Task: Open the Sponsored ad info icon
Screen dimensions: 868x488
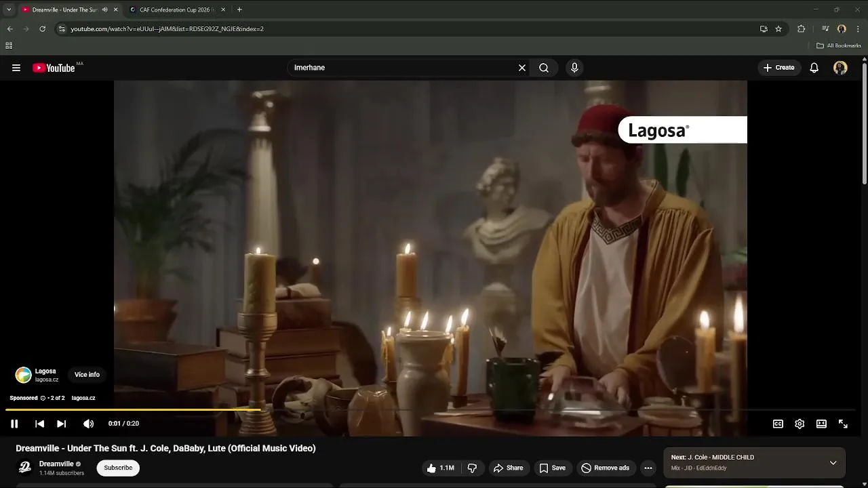Action: point(43,398)
